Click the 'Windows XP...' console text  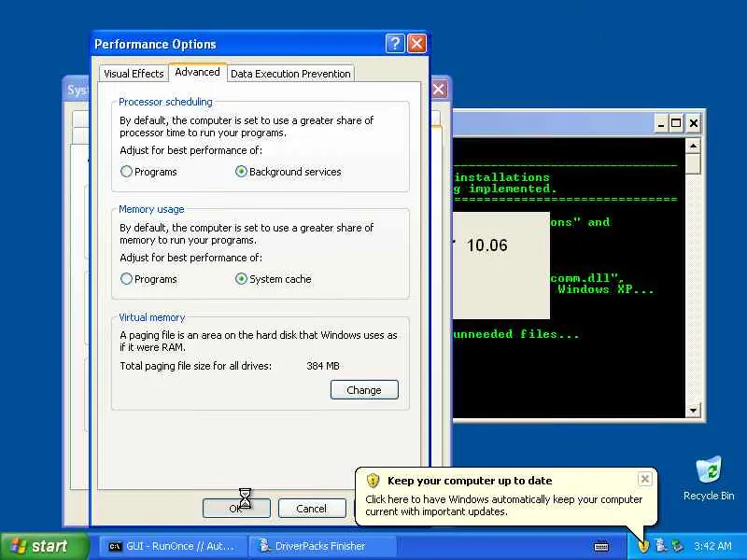605,289
